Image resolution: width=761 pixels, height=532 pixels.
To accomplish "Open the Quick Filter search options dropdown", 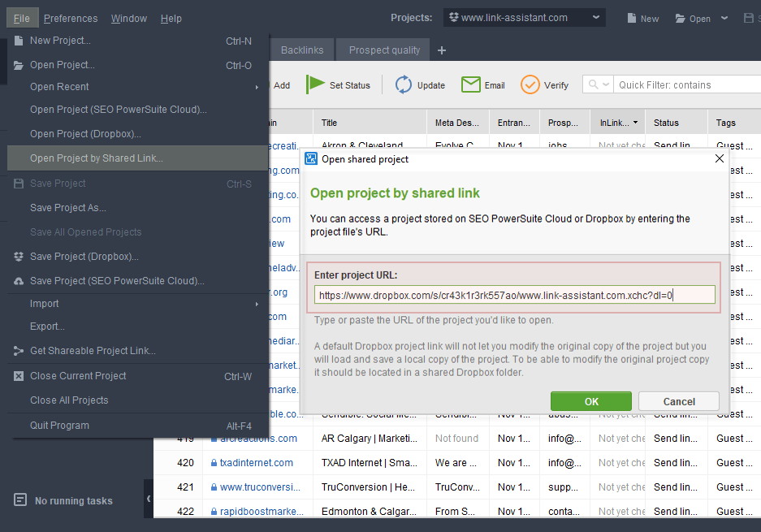I will [606, 84].
